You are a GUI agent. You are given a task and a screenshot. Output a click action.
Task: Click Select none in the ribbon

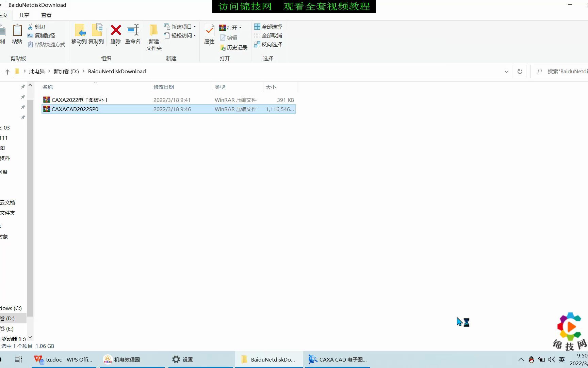268,35
